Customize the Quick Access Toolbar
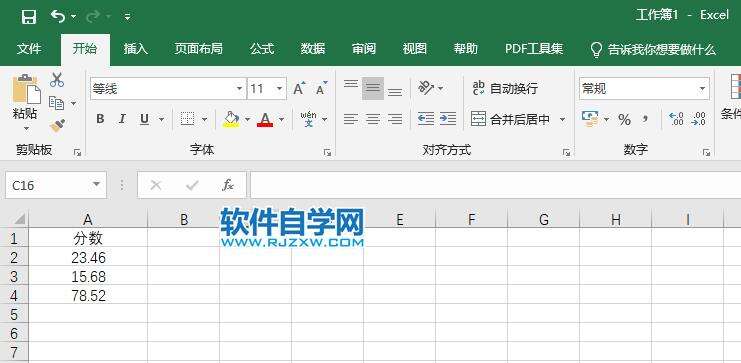 coord(127,17)
